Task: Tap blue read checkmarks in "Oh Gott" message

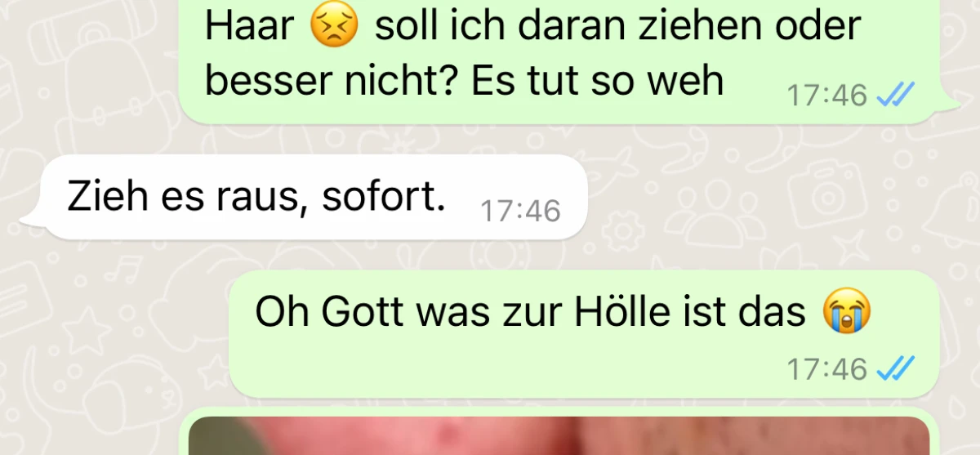Action: [894, 369]
